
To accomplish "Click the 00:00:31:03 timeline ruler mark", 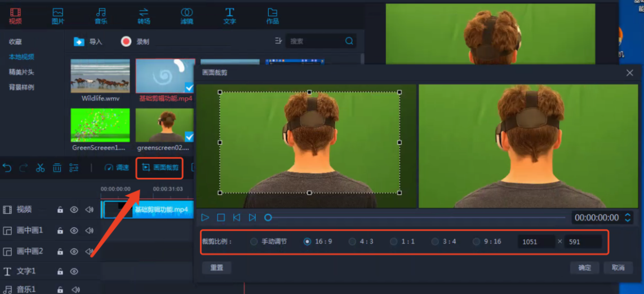I will [167, 188].
